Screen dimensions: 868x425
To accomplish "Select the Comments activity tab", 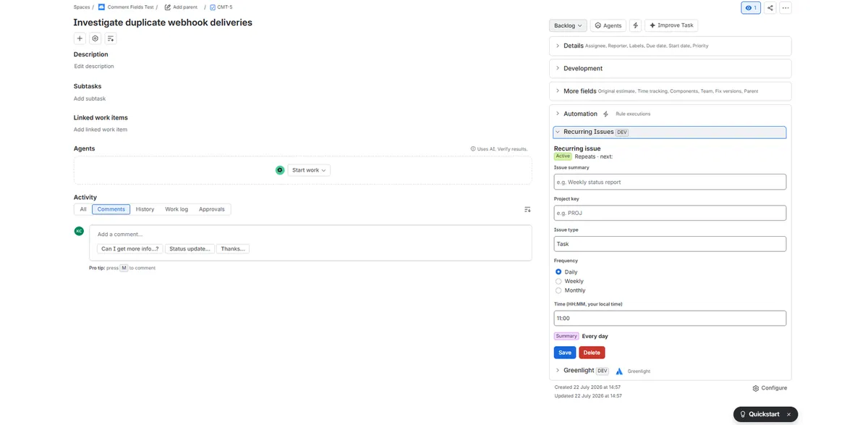I will pyautogui.click(x=111, y=209).
